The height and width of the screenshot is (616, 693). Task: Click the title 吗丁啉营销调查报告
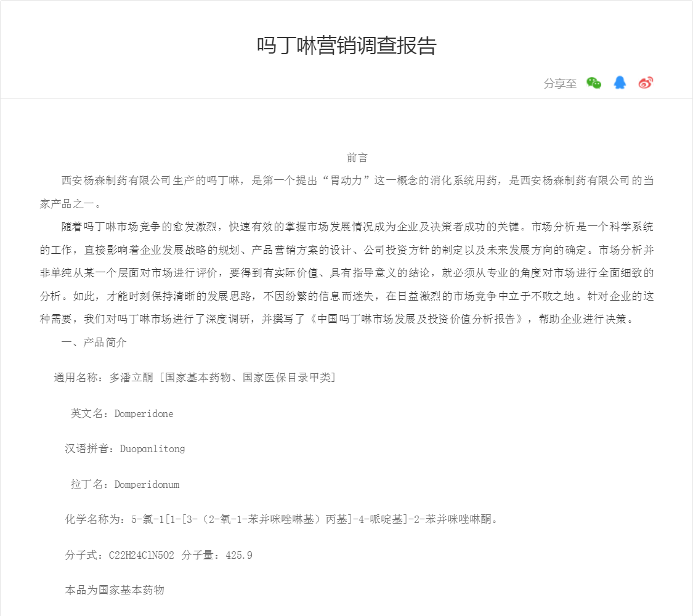point(346,46)
